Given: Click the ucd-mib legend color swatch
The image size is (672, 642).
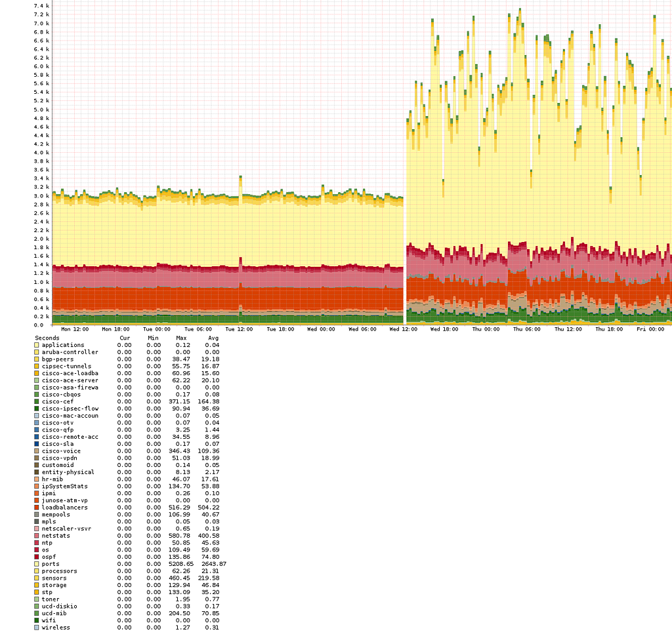Looking at the screenshot, I should [37, 613].
